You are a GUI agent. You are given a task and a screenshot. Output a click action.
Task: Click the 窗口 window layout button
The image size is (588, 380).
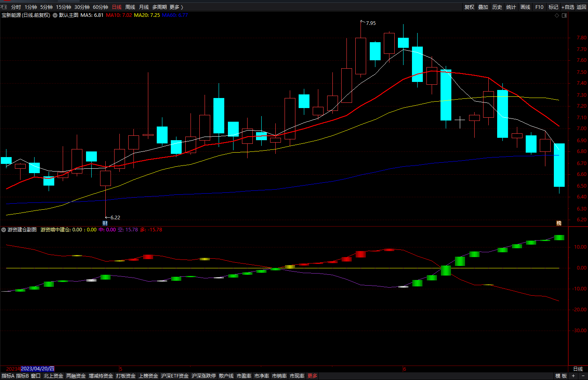tap(36, 376)
